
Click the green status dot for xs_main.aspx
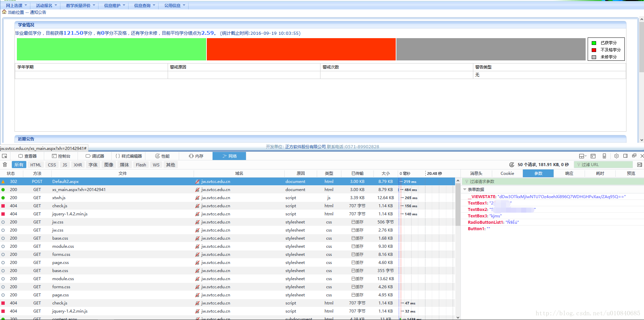[3, 190]
